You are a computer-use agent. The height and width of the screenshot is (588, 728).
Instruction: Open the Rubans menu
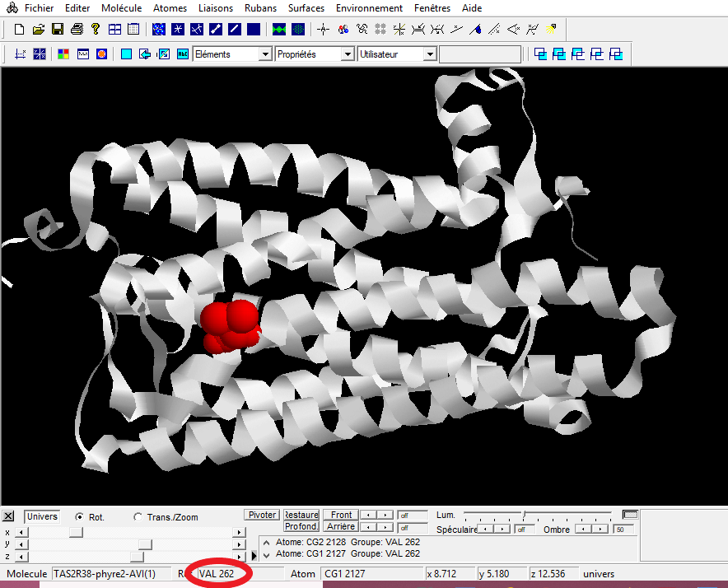pyautogui.click(x=260, y=8)
